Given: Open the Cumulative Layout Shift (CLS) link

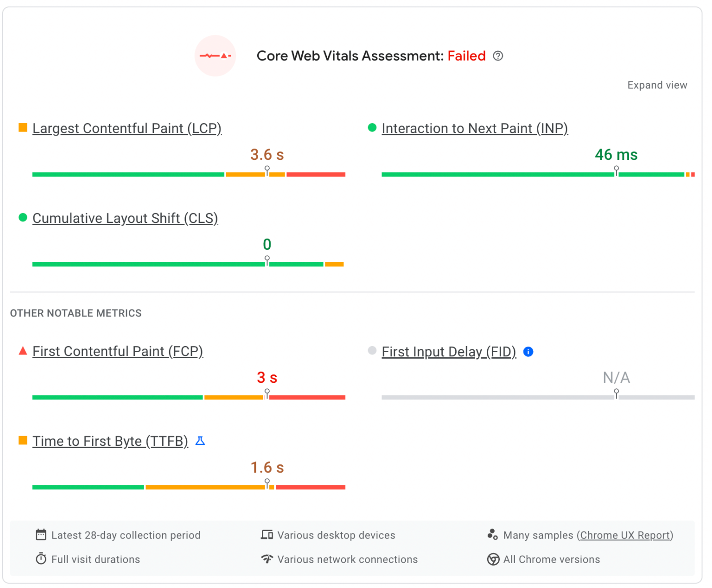Looking at the screenshot, I should (125, 218).
